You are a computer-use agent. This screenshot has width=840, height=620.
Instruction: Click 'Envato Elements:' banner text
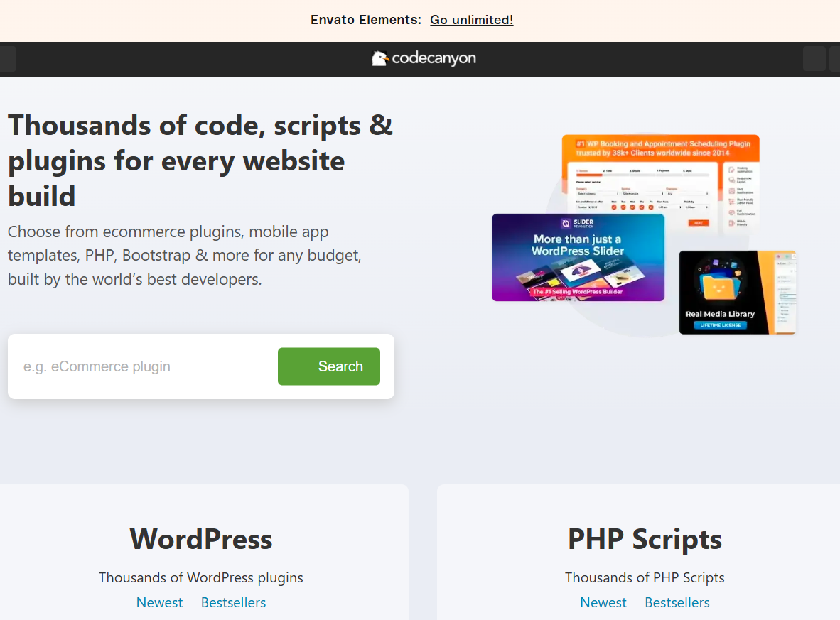(x=366, y=20)
